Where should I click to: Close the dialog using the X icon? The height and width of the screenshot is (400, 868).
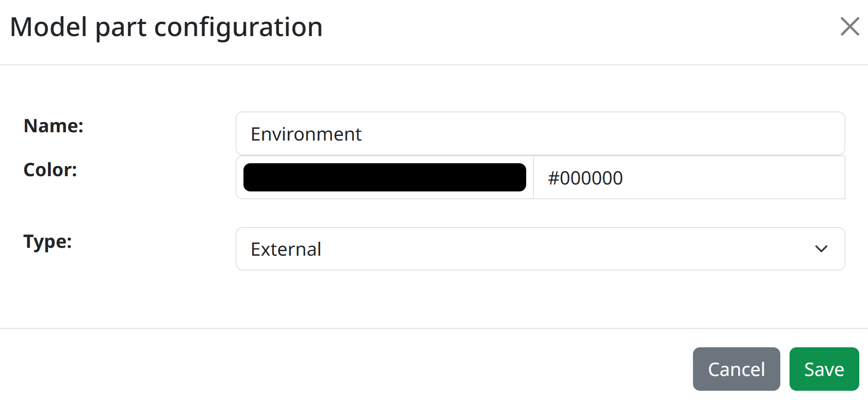850,26
